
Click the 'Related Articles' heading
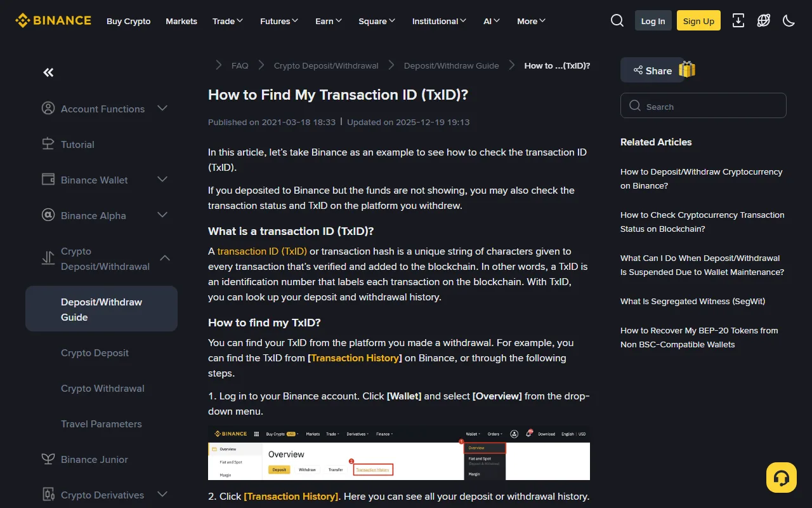click(656, 142)
